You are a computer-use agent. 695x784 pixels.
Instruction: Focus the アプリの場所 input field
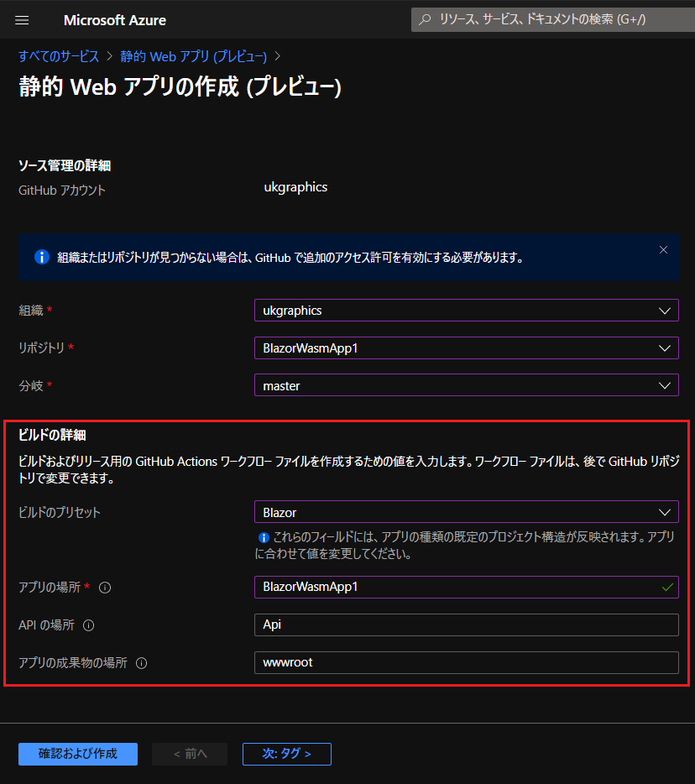click(466, 587)
